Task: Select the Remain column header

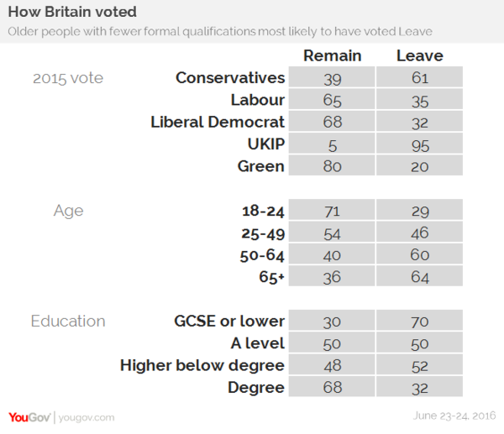Action: [333, 55]
